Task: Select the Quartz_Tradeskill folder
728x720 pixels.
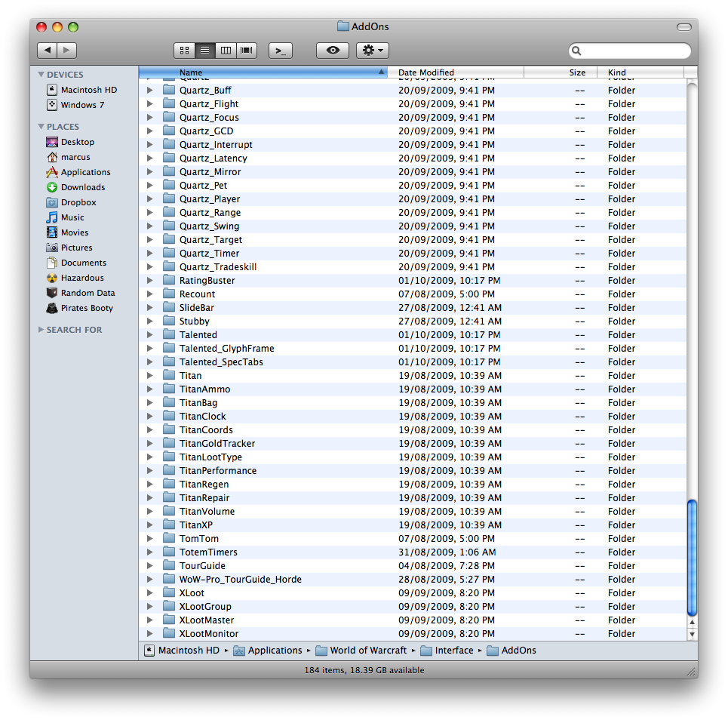Action: click(x=413, y=266)
